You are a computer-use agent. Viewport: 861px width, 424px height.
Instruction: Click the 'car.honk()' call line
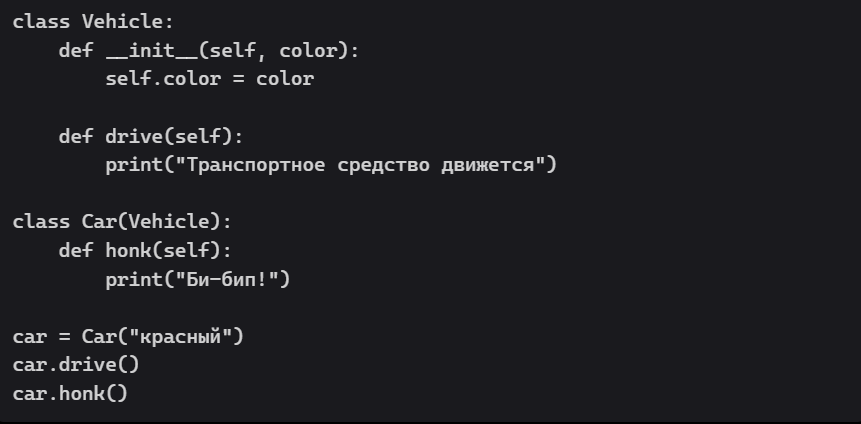click(x=70, y=394)
